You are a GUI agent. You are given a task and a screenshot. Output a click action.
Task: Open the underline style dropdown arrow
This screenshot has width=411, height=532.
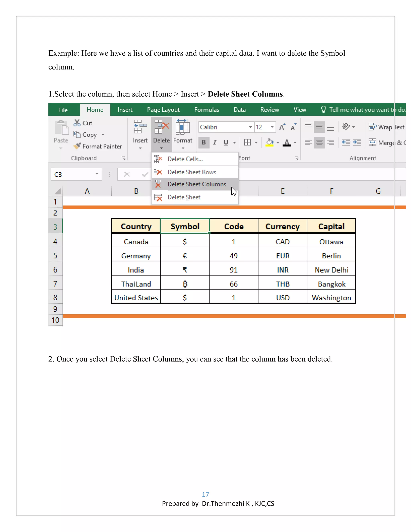(x=234, y=143)
